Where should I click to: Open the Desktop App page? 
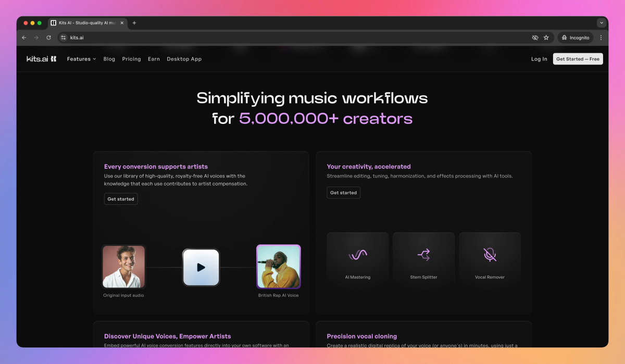[184, 59]
